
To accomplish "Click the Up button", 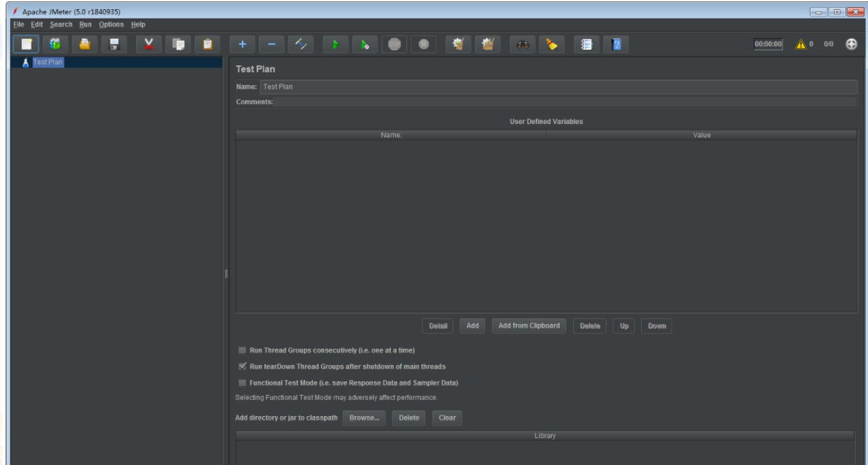I will [x=624, y=326].
